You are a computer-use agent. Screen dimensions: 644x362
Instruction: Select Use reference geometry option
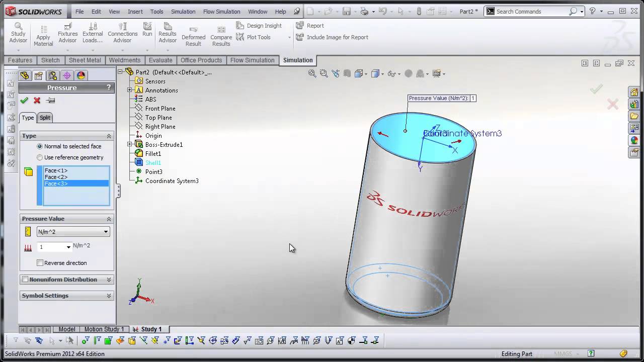(40, 157)
